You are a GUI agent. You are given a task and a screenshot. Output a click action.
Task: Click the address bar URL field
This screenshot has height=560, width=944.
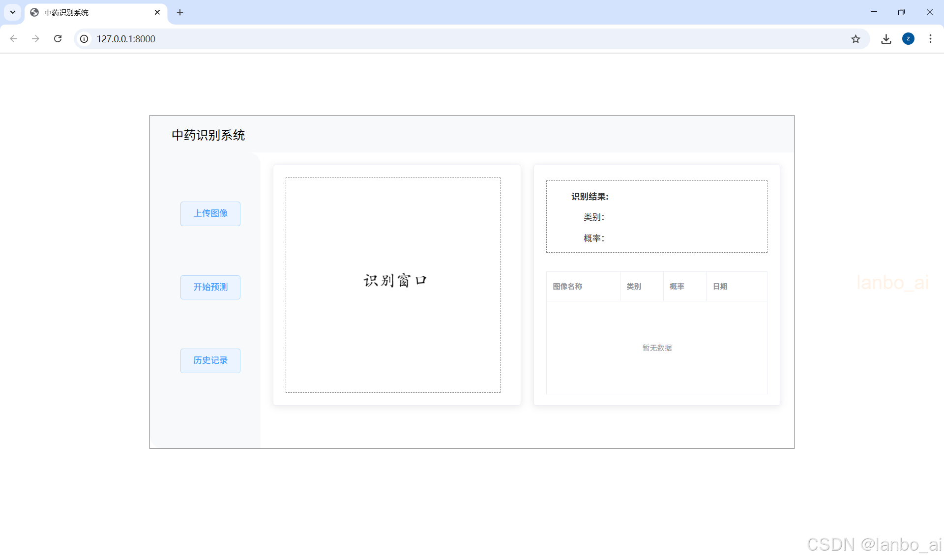442,39
